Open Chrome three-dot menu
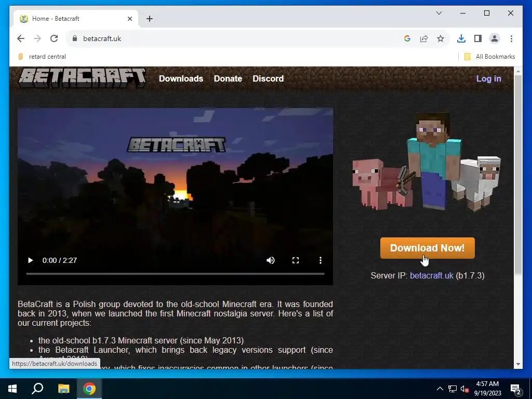532x399 pixels. tap(511, 38)
